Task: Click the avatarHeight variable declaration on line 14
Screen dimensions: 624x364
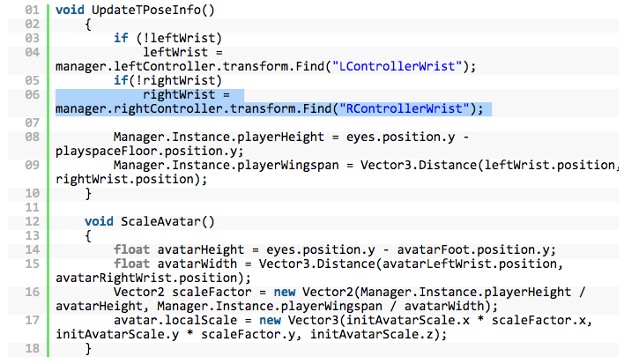Action: (201, 249)
